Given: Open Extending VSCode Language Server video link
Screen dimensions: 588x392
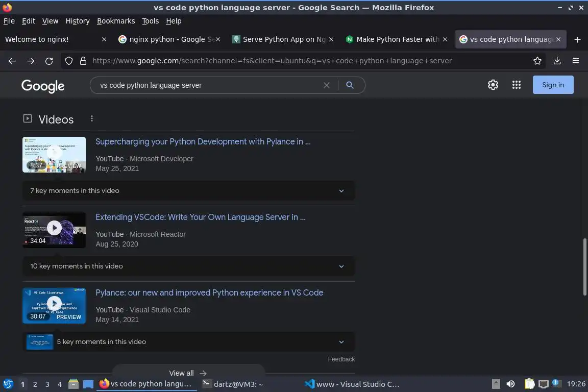Looking at the screenshot, I should tap(200, 217).
